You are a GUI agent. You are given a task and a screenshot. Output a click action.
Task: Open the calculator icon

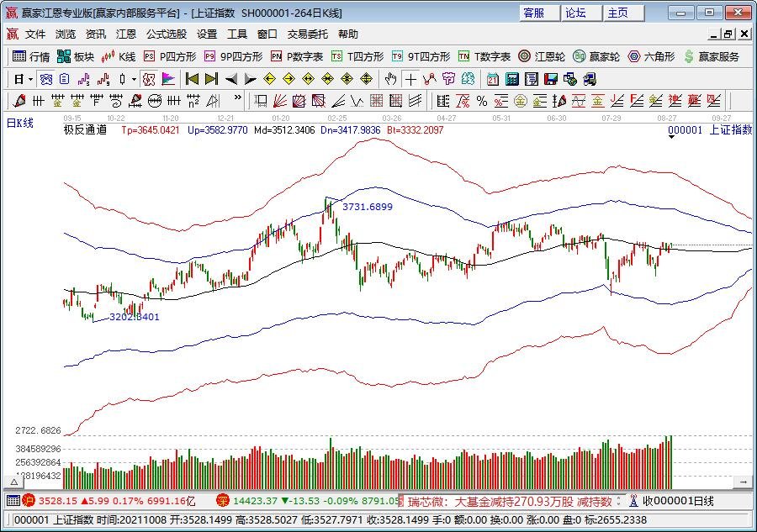point(511,79)
